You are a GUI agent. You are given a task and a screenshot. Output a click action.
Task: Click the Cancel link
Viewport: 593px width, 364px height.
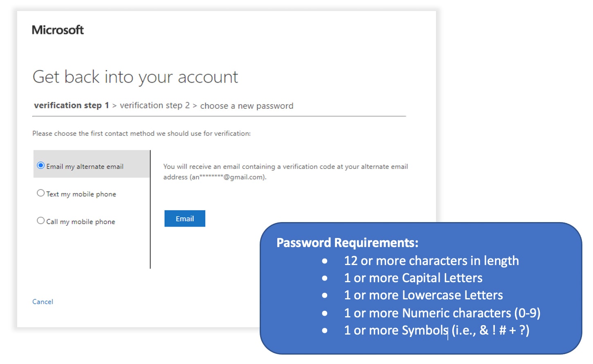[43, 302]
